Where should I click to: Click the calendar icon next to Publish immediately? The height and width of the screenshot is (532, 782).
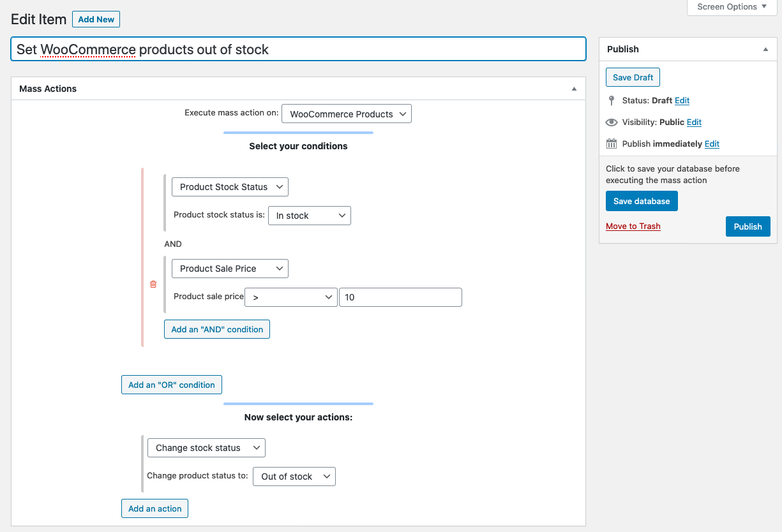612,144
